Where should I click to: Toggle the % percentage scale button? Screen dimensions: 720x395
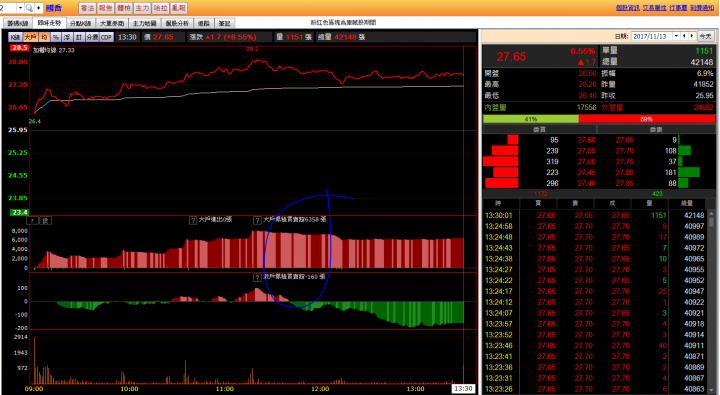click(56, 37)
